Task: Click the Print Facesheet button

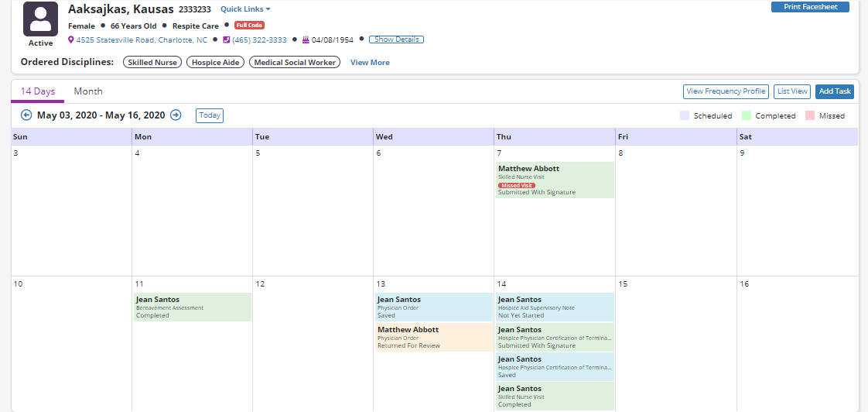Action: 810,7
